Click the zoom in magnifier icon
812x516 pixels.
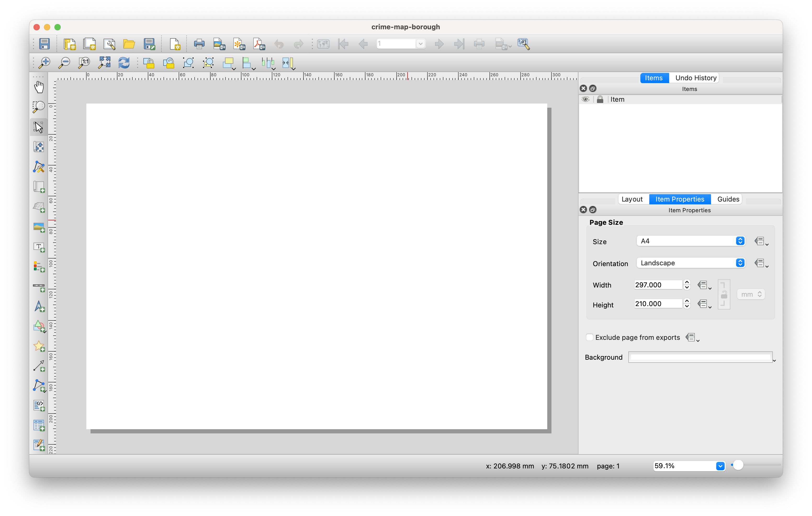pyautogui.click(x=44, y=63)
